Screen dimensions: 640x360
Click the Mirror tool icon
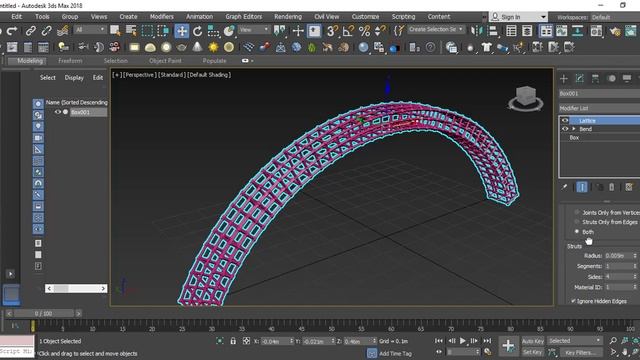pos(476,31)
